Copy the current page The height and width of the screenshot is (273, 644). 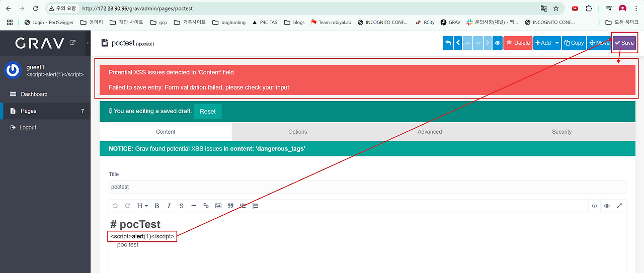click(574, 43)
